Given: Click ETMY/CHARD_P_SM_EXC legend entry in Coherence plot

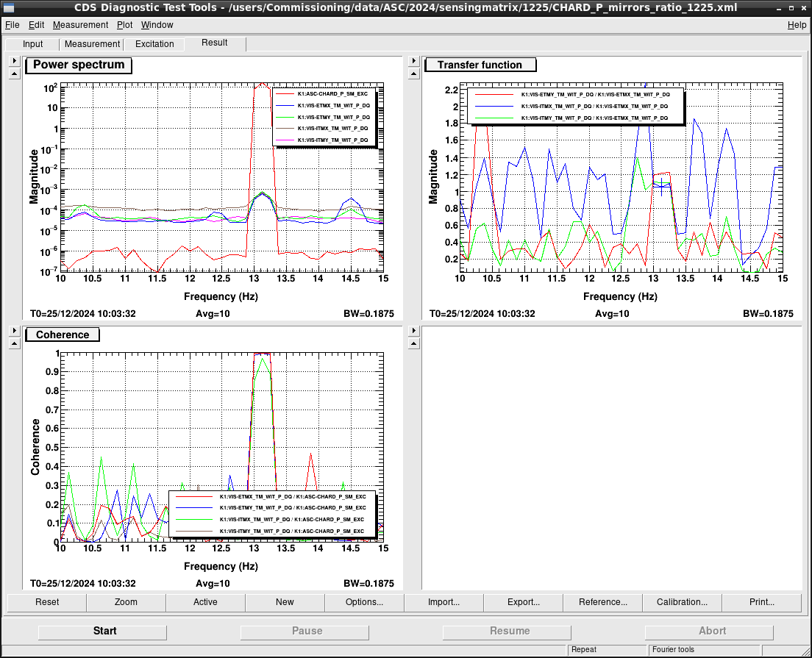Looking at the screenshot, I should click(271, 508).
